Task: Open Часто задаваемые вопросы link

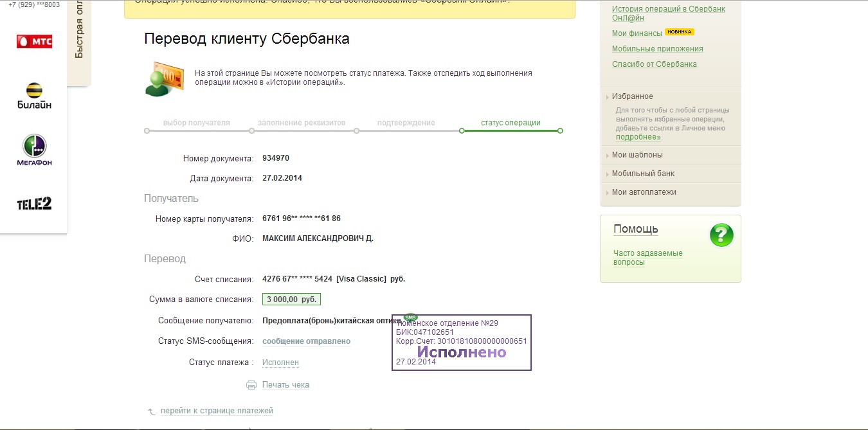Action: [647, 258]
